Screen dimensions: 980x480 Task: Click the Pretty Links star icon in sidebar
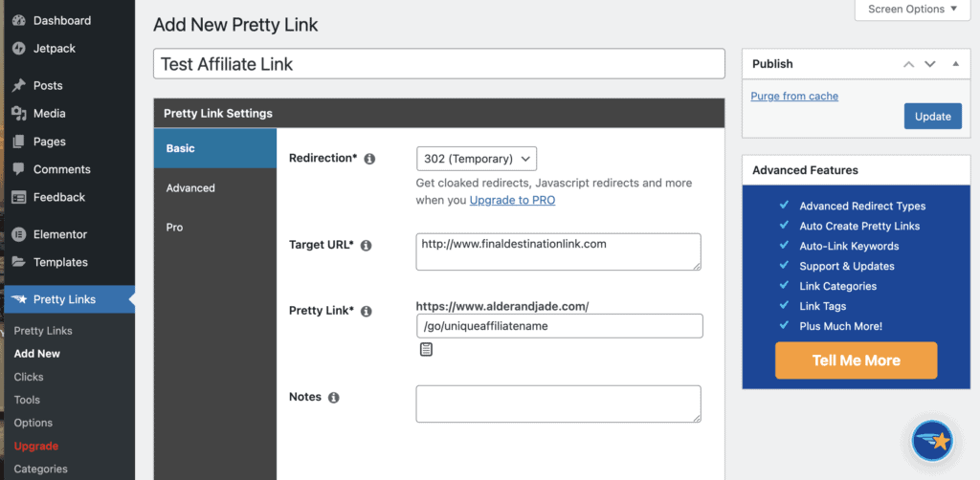[19, 299]
